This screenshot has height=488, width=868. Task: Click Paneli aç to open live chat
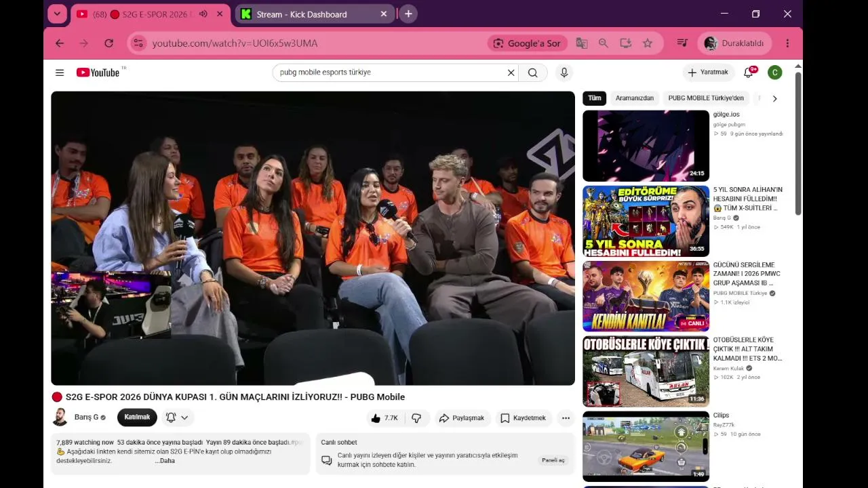point(553,460)
